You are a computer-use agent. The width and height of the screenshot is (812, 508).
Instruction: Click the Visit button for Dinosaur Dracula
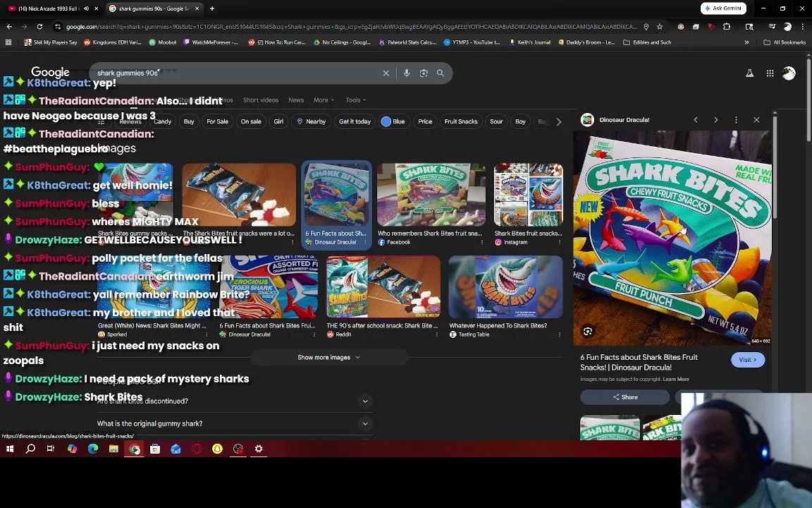[x=748, y=360]
